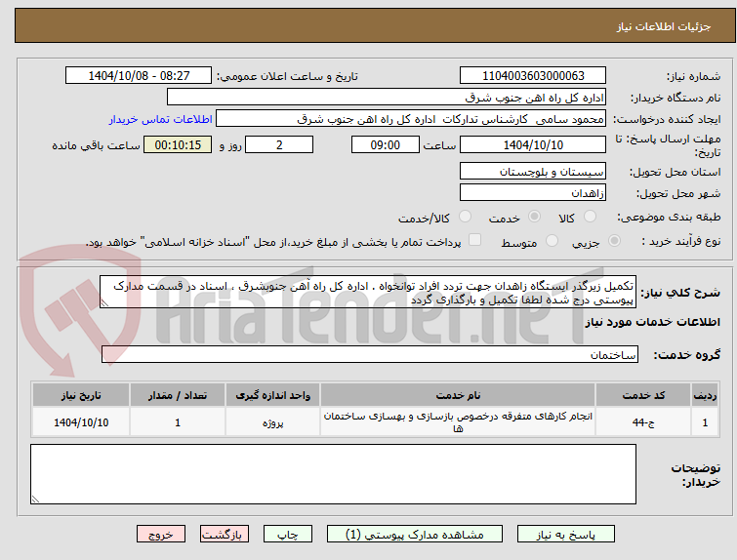Screen dimensions: 737x560
Task: Click the unit cell پروژه
Action: [272, 421]
